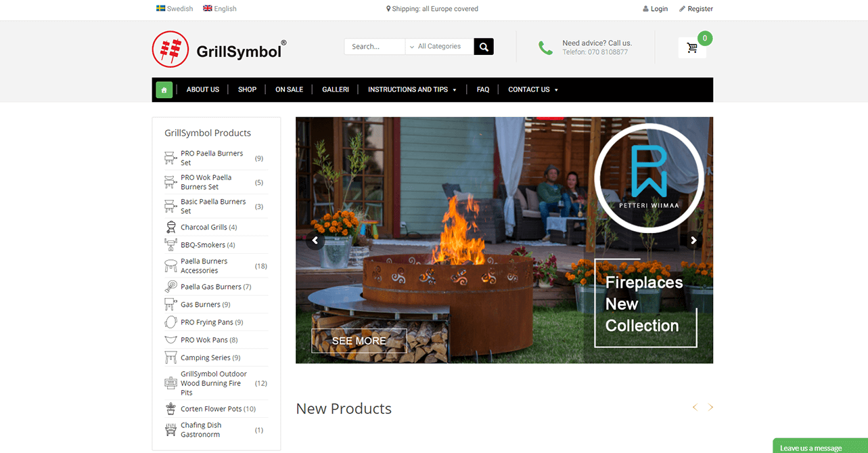Open the shopping cart icon
868x453 pixels.
[x=692, y=47]
